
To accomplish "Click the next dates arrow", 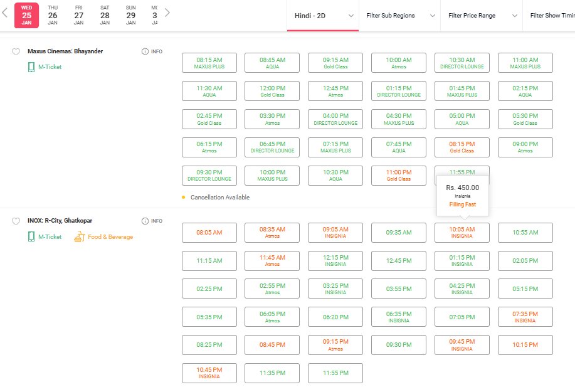I will (x=167, y=13).
